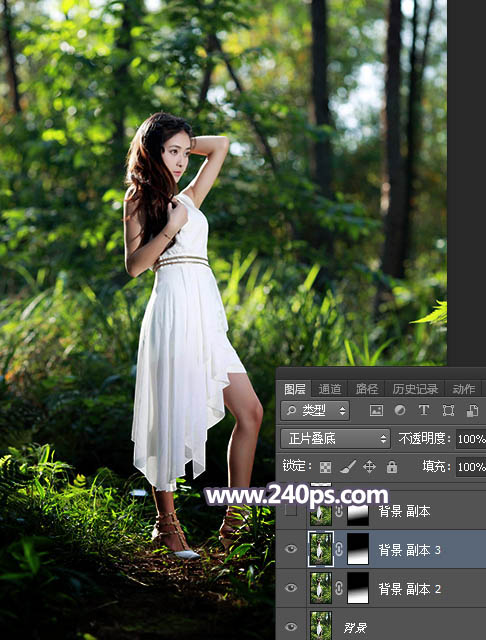Click the 不透明度 opacity value field
Viewport: 486px width, 640px height.
click(x=470, y=439)
